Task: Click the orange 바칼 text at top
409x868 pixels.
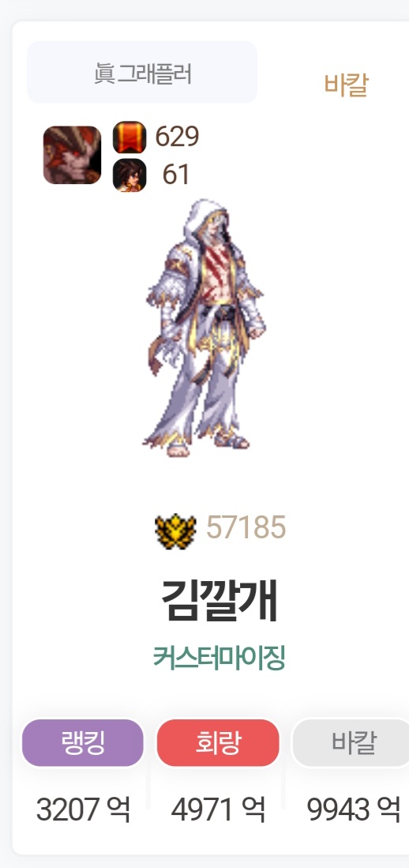Action: [x=346, y=85]
